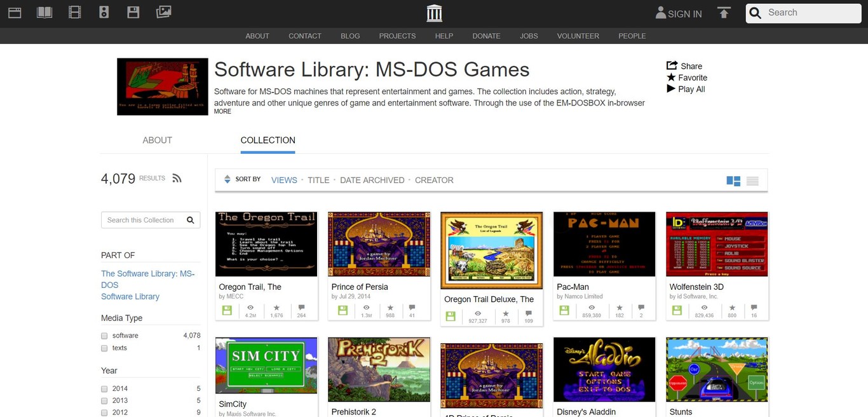Click the Internet Archive logo

pos(434,13)
